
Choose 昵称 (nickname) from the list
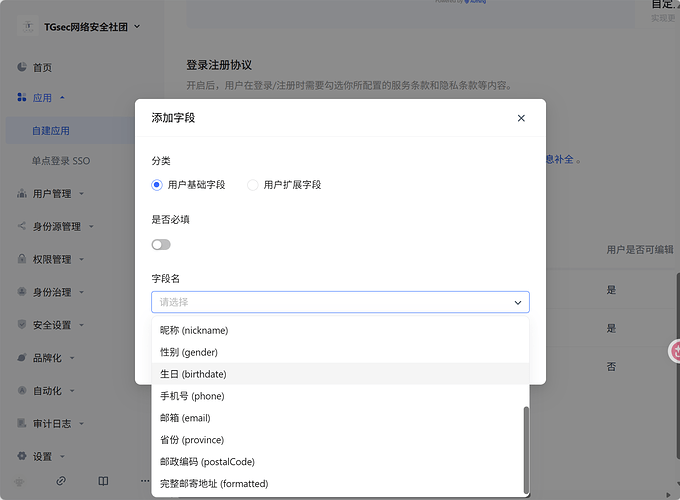[340, 330]
